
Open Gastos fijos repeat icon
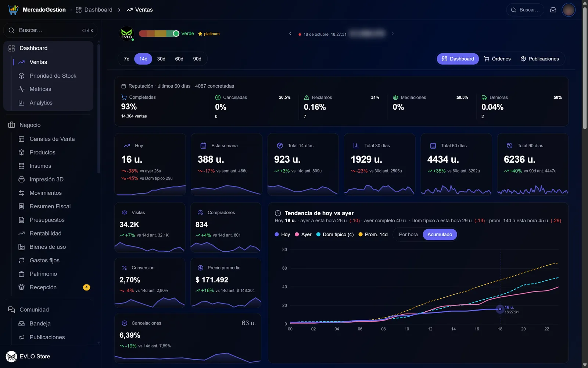coord(22,260)
